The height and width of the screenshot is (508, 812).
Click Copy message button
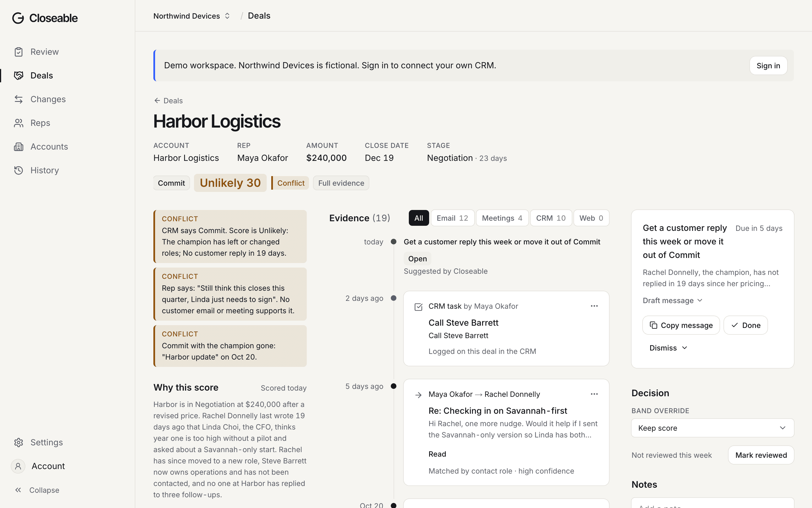tap(681, 325)
